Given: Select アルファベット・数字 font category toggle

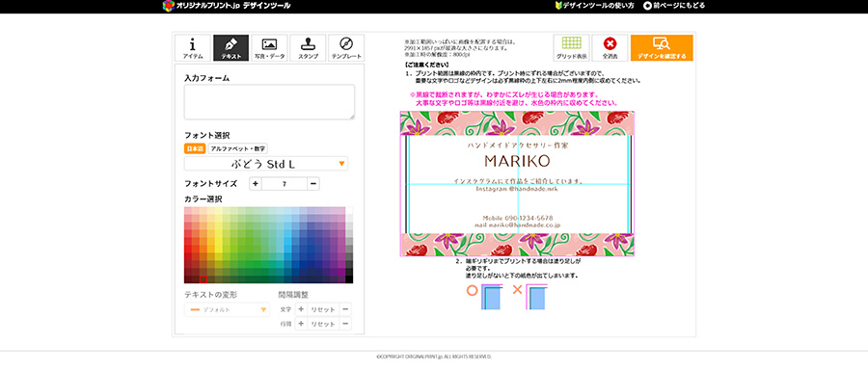Looking at the screenshot, I should tap(238, 148).
